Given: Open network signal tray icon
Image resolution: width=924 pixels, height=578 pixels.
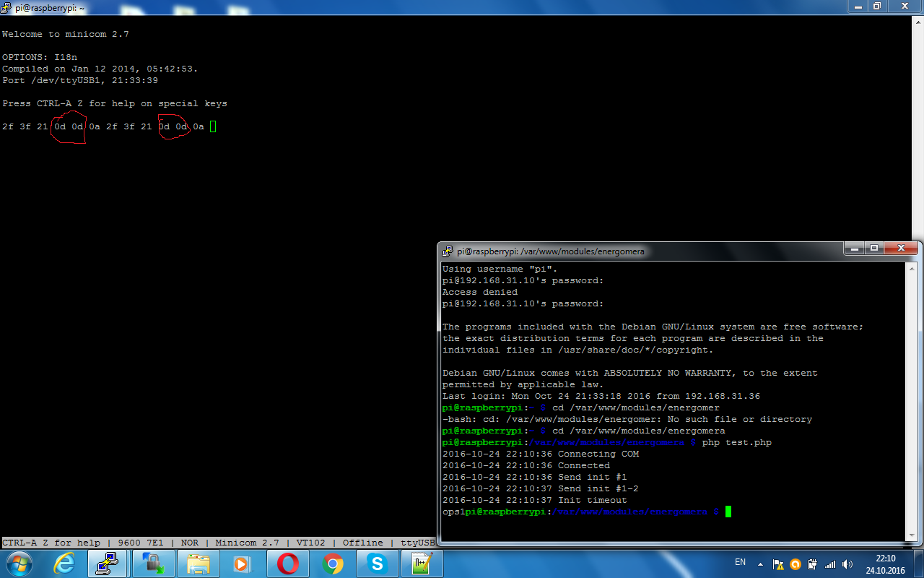Looking at the screenshot, I should point(830,564).
